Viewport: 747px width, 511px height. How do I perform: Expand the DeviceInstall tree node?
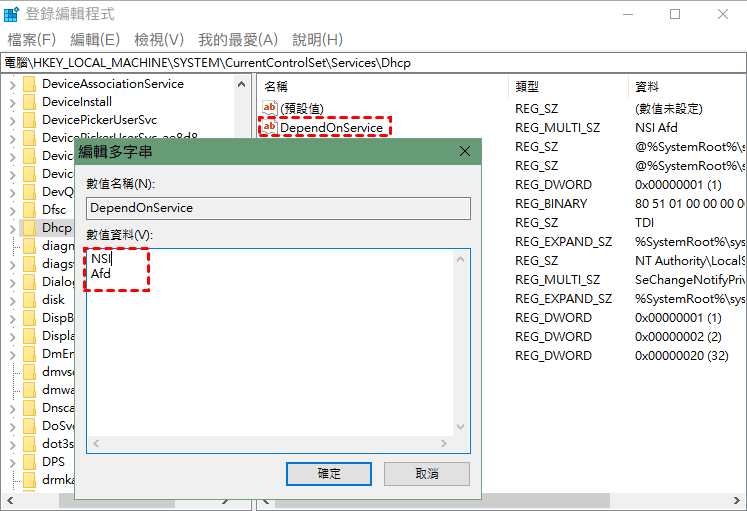point(12,103)
